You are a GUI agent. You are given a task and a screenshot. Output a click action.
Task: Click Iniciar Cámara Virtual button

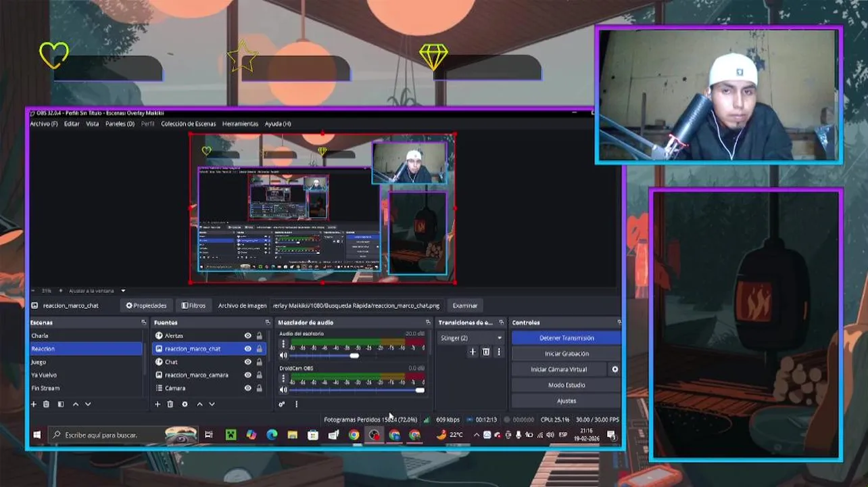tap(559, 369)
